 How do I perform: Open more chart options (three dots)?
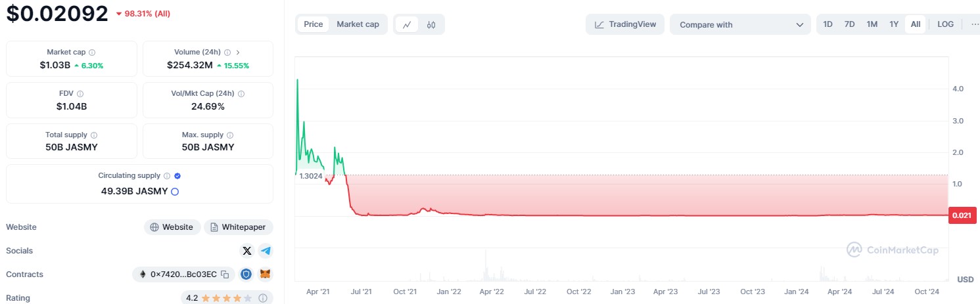974,24
